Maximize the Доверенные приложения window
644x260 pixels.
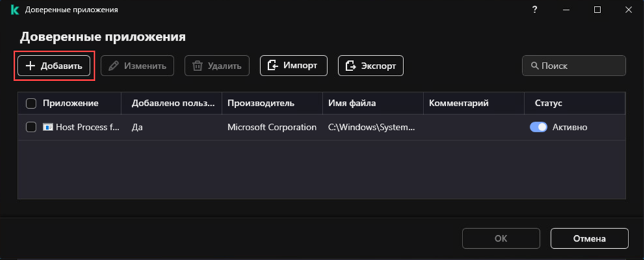[598, 10]
